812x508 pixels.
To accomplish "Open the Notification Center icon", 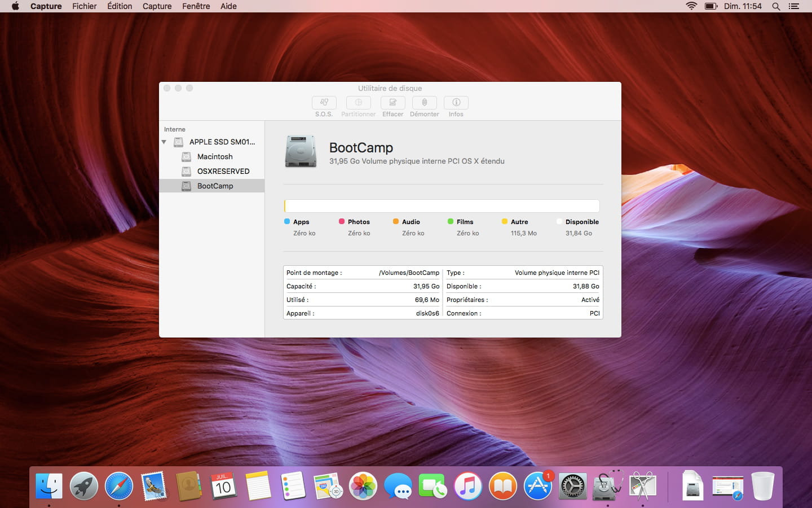I will tap(794, 6).
